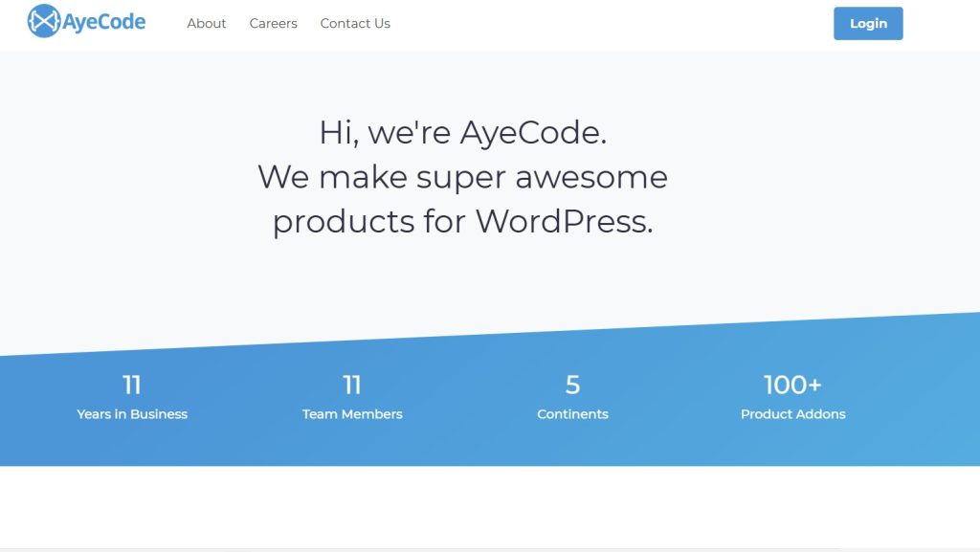Click the "Years in Business" label
Screen dimensions: 980x552
click(132, 414)
